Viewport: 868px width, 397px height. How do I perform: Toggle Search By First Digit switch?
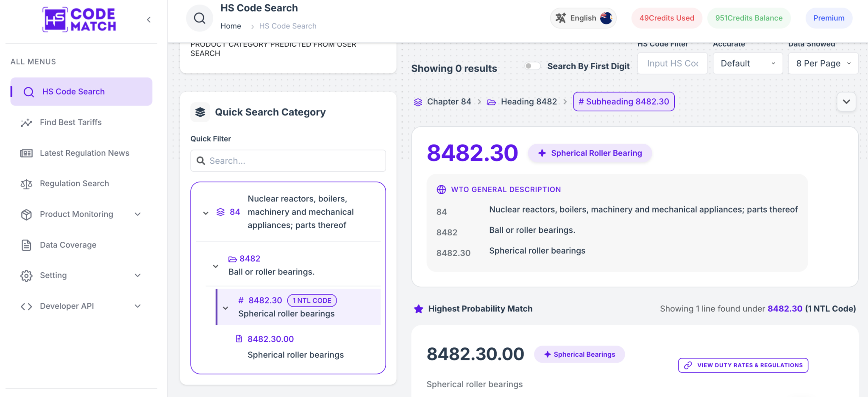532,66
